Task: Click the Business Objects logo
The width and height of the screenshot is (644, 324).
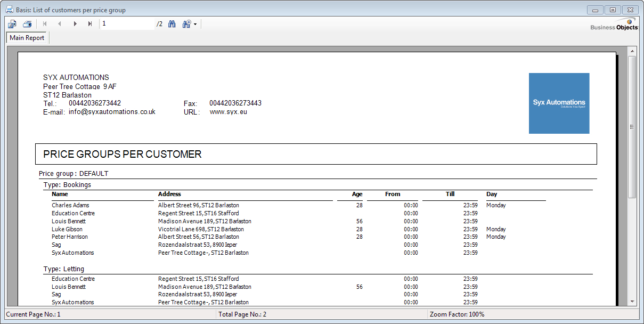Action: click(614, 25)
